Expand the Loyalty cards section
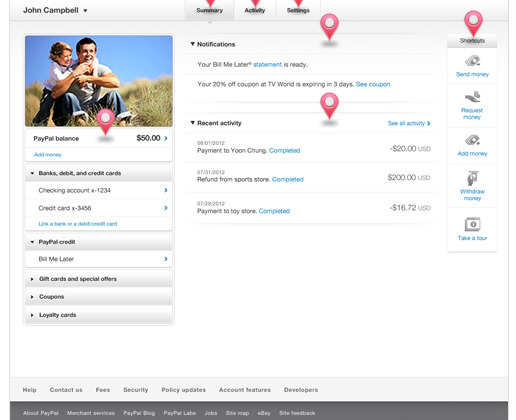This screenshot has height=420, width=516. pyautogui.click(x=32, y=315)
